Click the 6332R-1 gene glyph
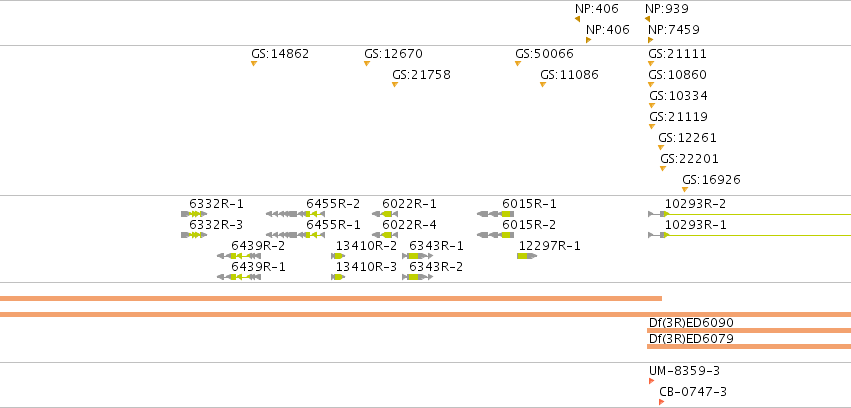Viewport: 851px width, 408px height. [194, 214]
